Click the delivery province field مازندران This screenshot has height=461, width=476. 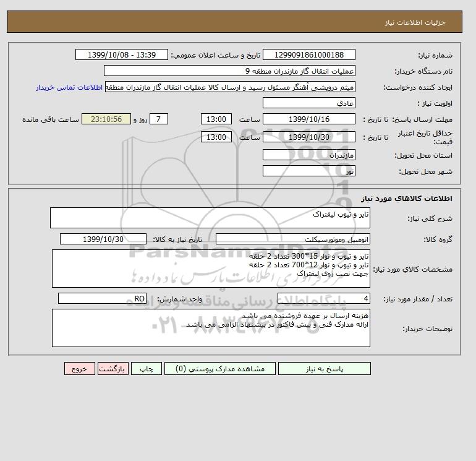tap(308, 155)
